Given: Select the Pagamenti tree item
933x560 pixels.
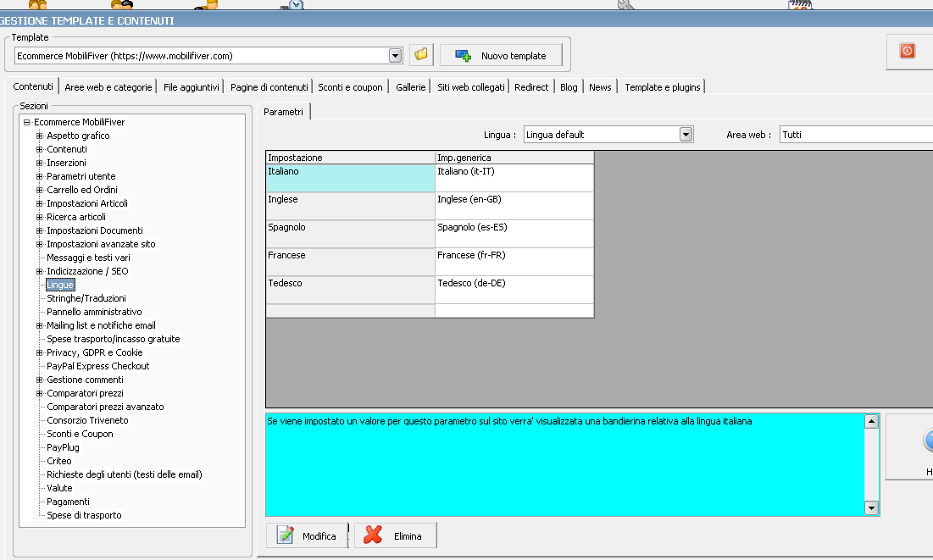Looking at the screenshot, I should pyautogui.click(x=68, y=502).
